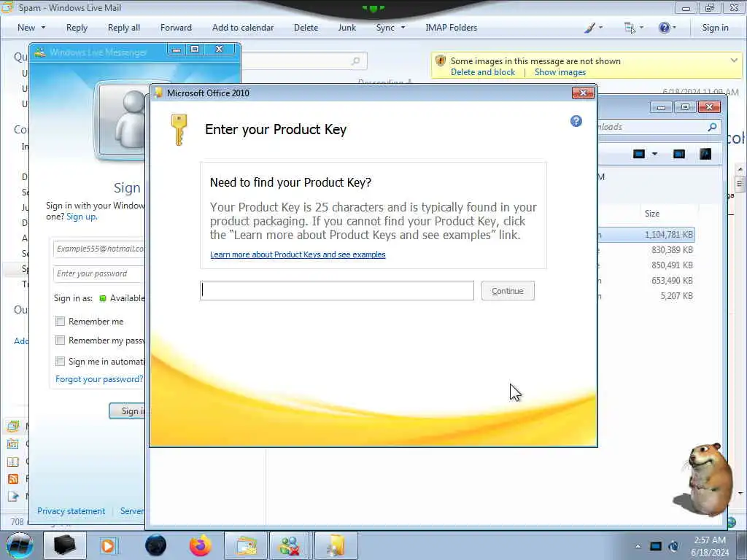Click the shield icon in the images warning bar
Viewport: 747px width, 560px height.
tap(441, 61)
